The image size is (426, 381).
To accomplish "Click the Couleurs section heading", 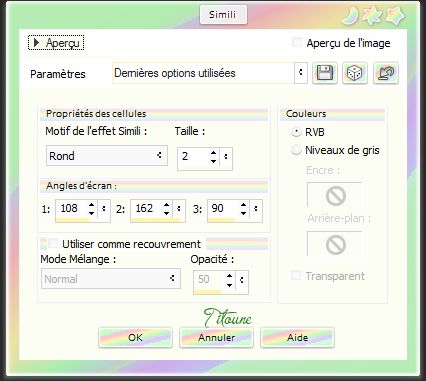I will click(x=306, y=114).
